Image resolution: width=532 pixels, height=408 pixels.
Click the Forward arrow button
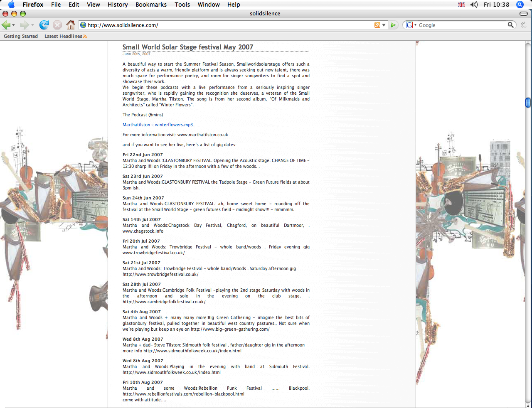(x=25, y=25)
